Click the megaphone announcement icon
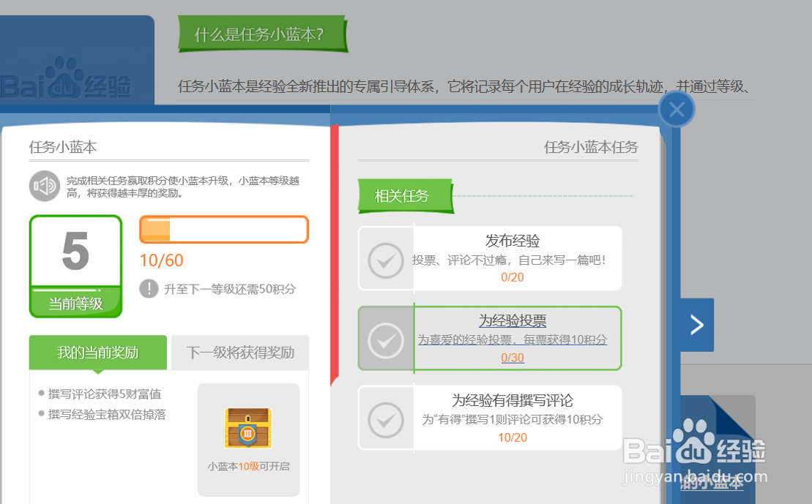The height and width of the screenshot is (504, 812). point(44,185)
